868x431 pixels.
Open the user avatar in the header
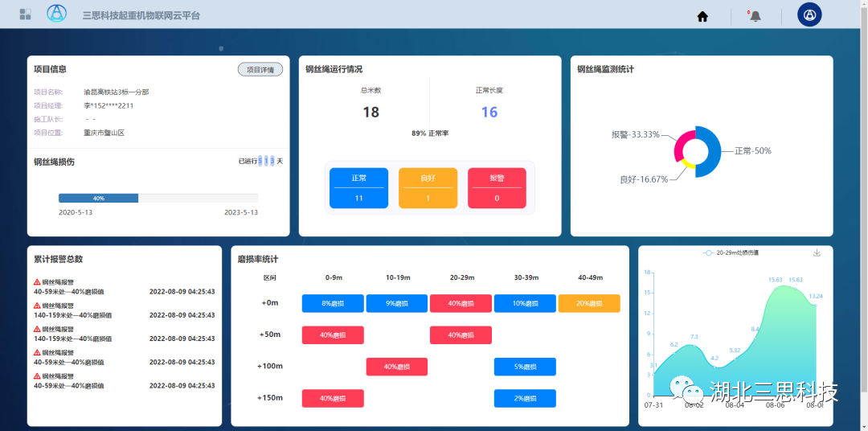[x=809, y=14]
